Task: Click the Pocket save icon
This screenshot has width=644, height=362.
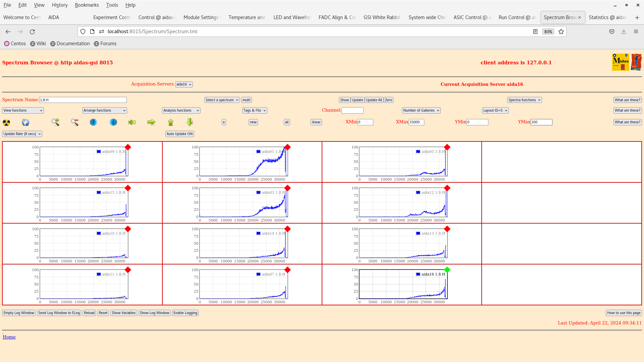Action: pos(612,32)
